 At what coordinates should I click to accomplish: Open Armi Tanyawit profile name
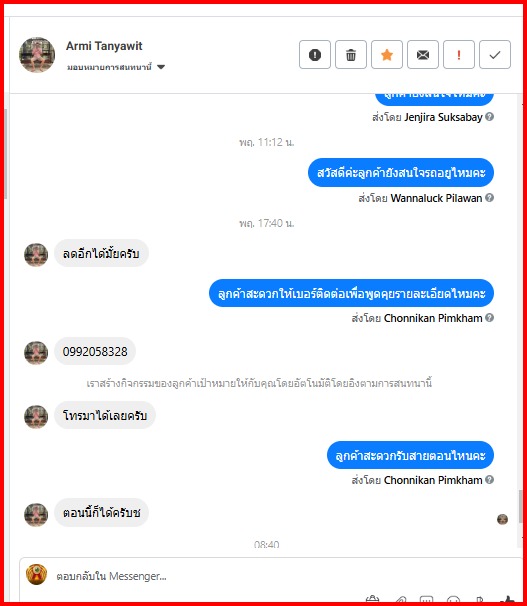104,46
